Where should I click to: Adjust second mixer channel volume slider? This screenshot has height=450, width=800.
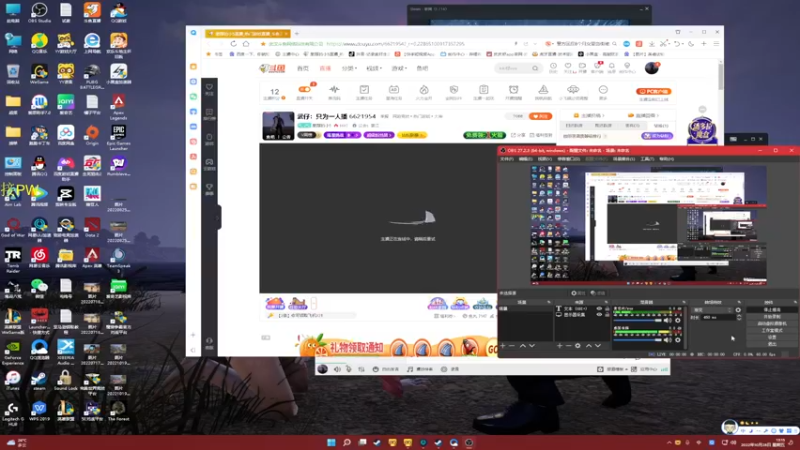pos(637,340)
